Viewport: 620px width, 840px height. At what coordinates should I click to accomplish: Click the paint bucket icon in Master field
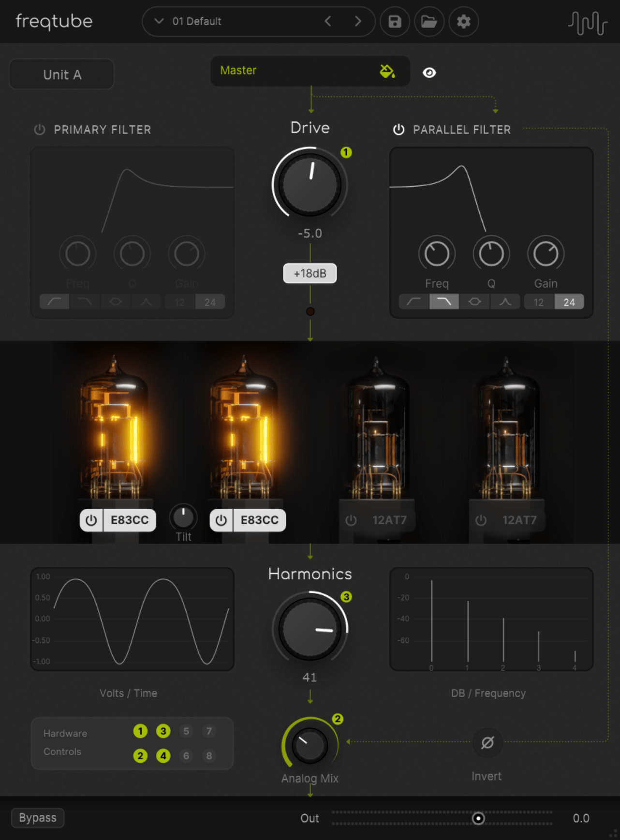click(x=387, y=72)
